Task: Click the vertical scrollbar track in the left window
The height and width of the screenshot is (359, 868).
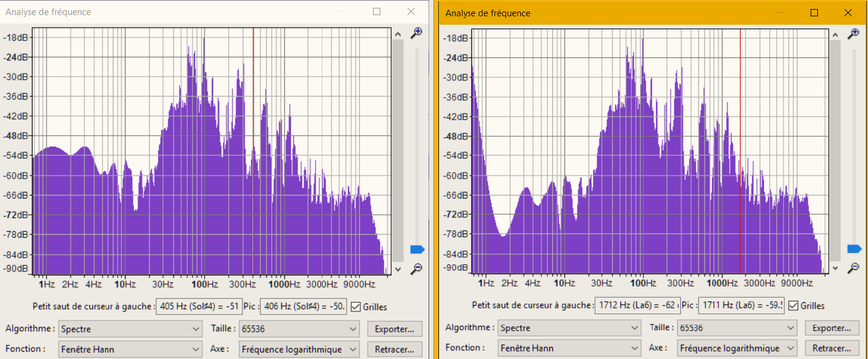Action: point(398,150)
